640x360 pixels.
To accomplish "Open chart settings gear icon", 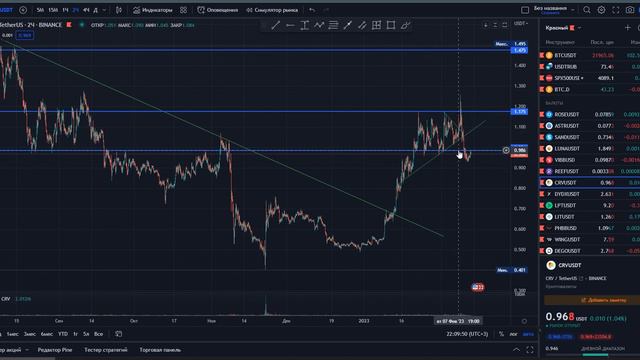I will [601, 10].
